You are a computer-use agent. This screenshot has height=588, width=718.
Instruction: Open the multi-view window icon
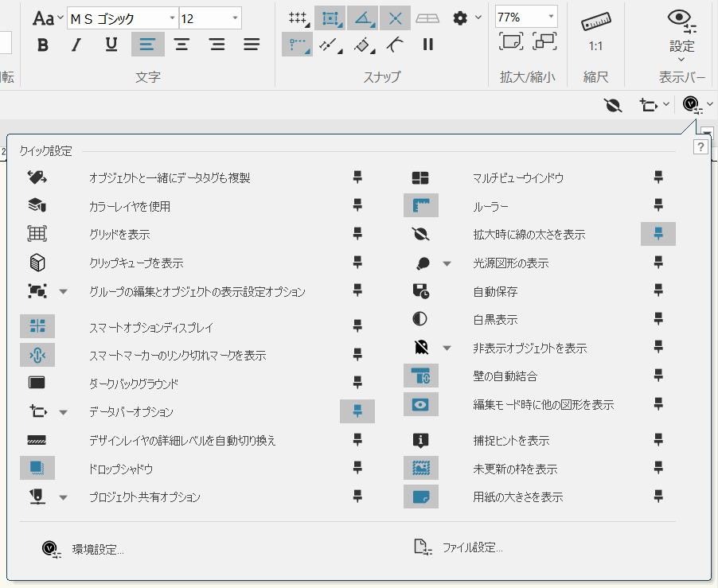click(420, 177)
